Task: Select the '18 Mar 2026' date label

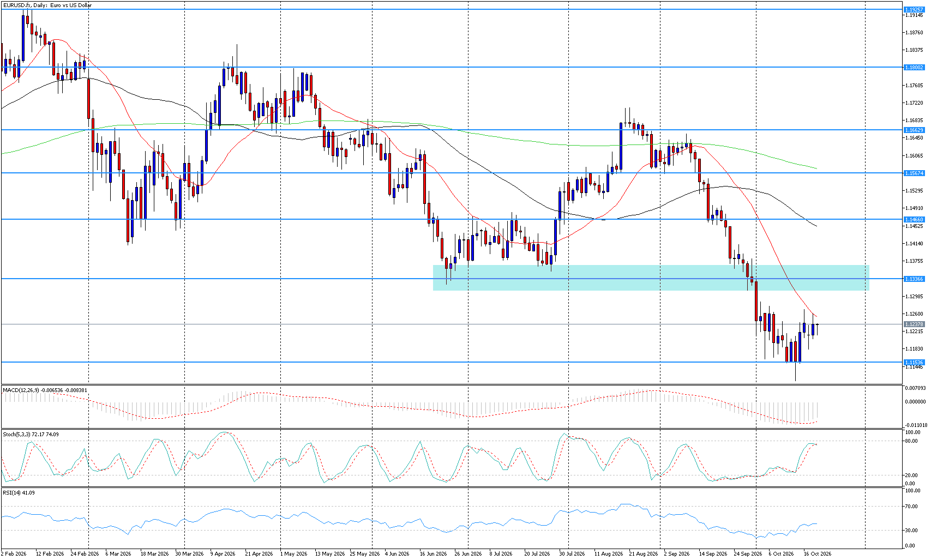Action: 154,554
